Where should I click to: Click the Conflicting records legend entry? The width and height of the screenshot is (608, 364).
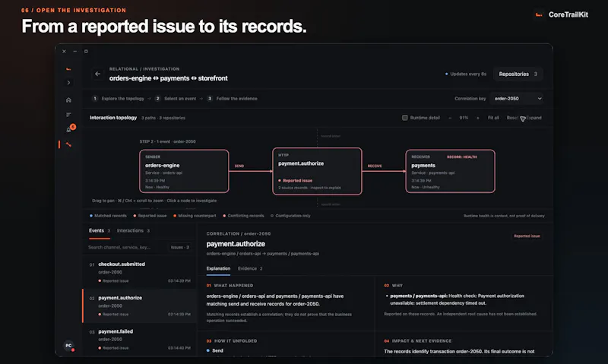pyautogui.click(x=243, y=216)
